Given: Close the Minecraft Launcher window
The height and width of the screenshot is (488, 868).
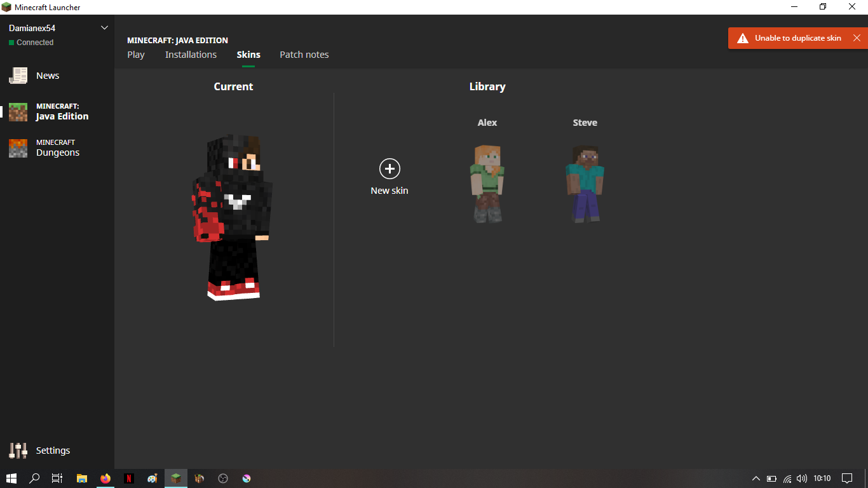Looking at the screenshot, I should (x=853, y=7).
